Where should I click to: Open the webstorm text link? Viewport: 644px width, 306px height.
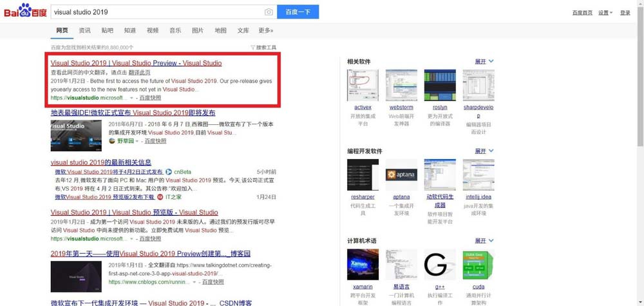coord(401,108)
